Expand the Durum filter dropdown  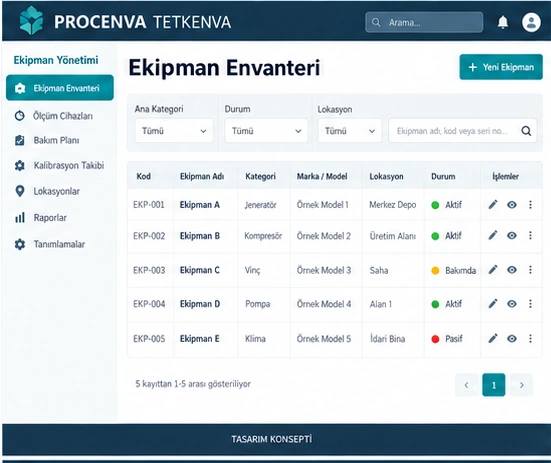pyautogui.click(x=266, y=131)
